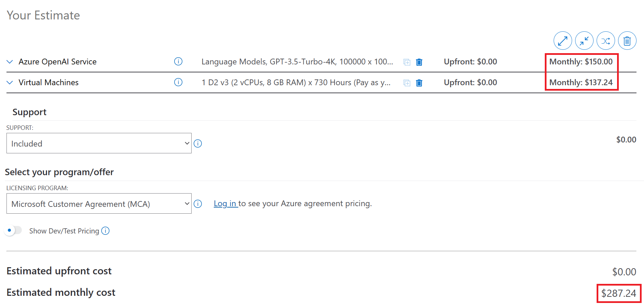Clone the Virtual Machines row
The height and width of the screenshot is (305, 644).
pyautogui.click(x=407, y=83)
